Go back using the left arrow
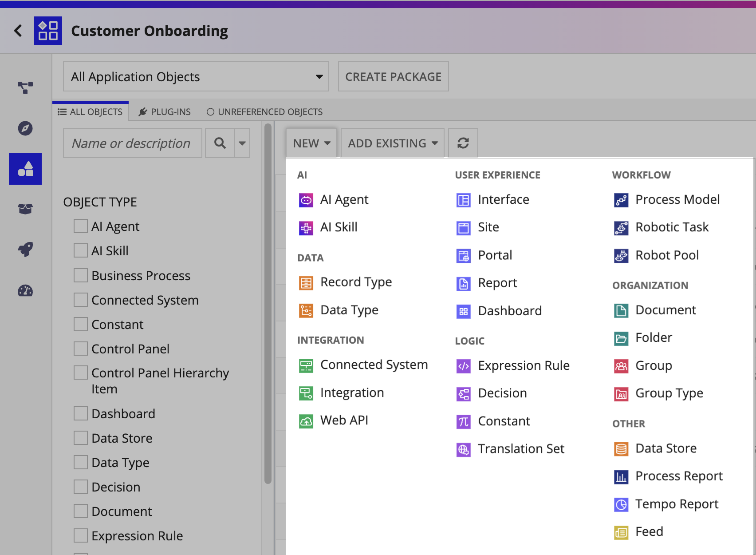Image resolution: width=756 pixels, height=555 pixels. click(18, 31)
